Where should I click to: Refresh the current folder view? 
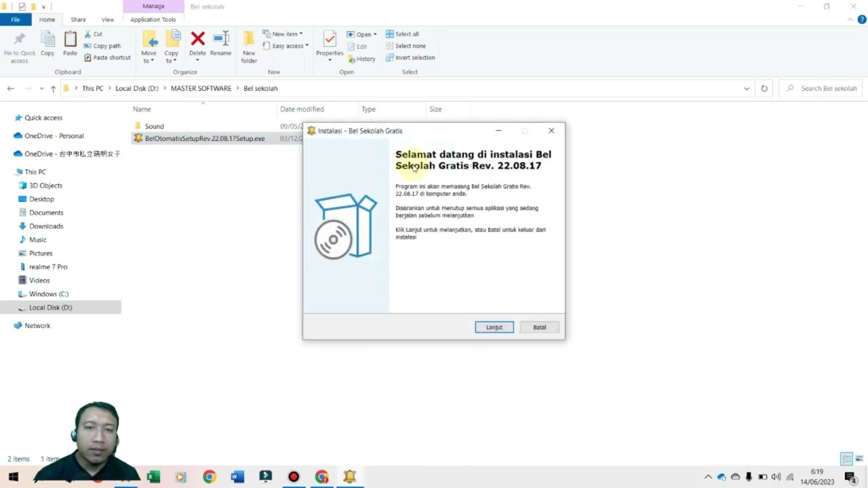click(x=764, y=88)
